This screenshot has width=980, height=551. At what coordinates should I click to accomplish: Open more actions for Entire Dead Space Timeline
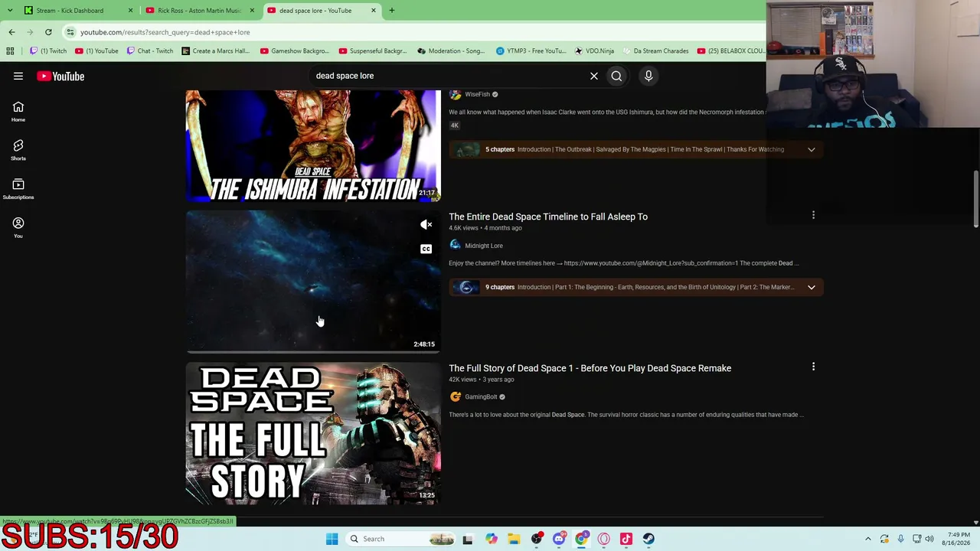(813, 215)
